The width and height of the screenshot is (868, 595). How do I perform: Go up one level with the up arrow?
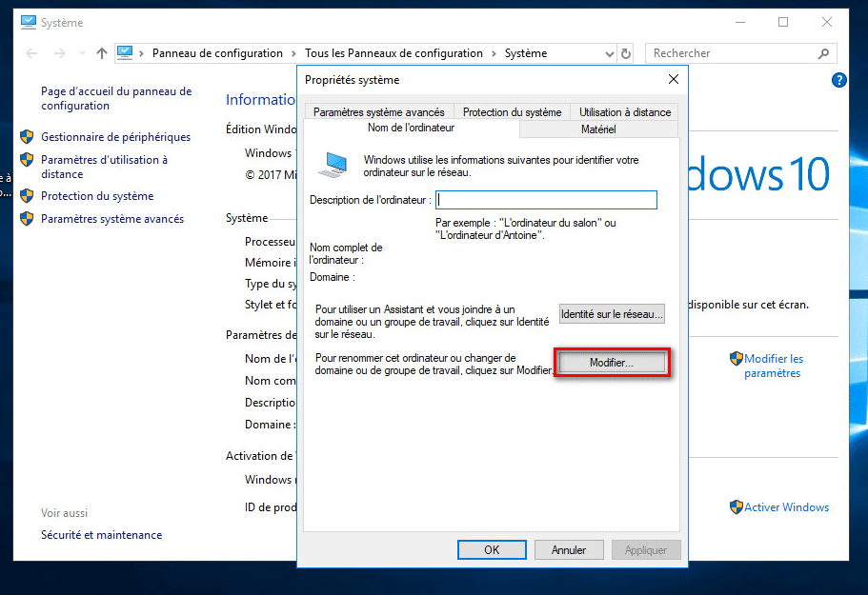tap(101, 53)
